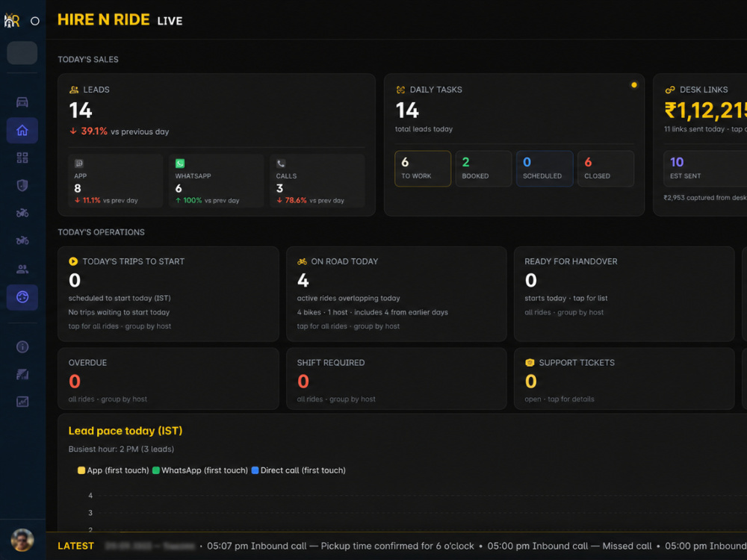Click the blank rounded button atop sidebar
The width and height of the screenshot is (747, 560).
coord(22,52)
